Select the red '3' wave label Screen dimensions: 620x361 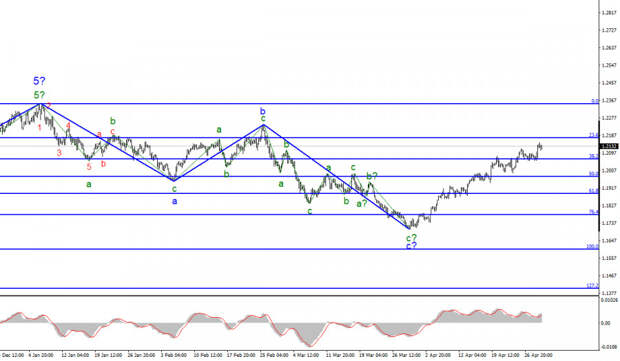(x=59, y=153)
